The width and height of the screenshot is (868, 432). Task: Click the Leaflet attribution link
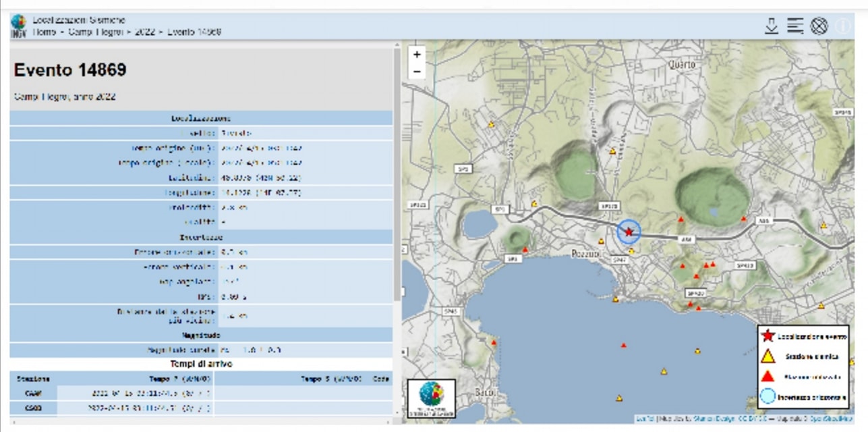coord(646,419)
